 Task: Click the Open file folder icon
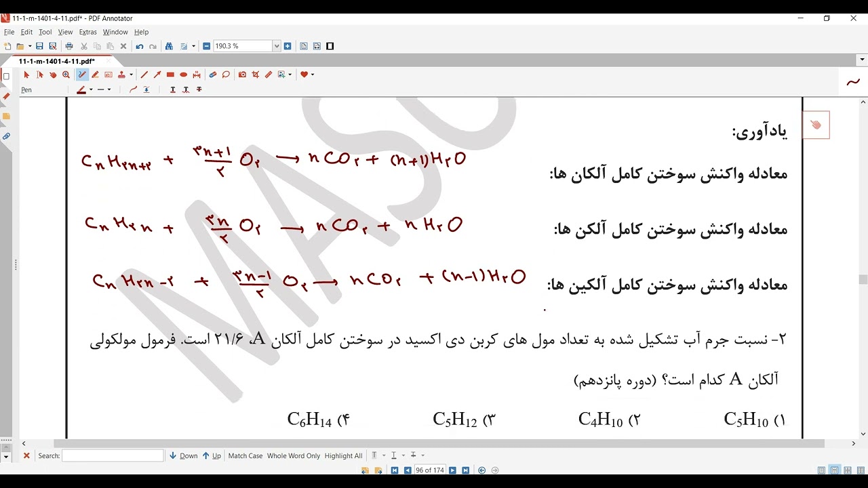pos(20,46)
